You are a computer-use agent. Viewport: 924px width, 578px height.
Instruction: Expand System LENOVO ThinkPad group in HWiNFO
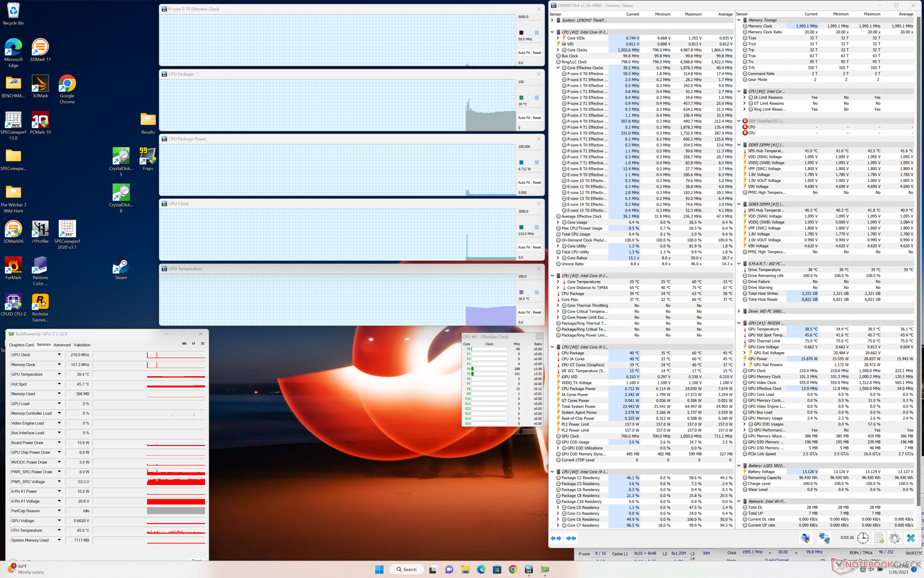(552, 20)
